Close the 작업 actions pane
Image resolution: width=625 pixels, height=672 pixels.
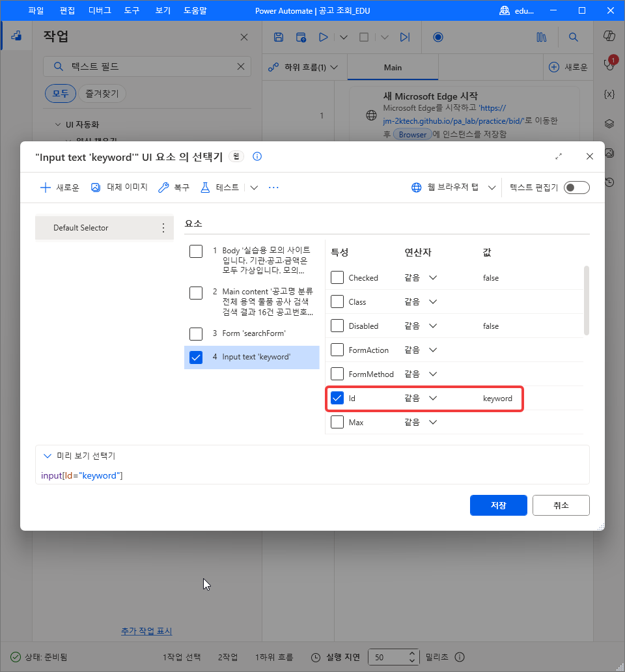[244, 37]
